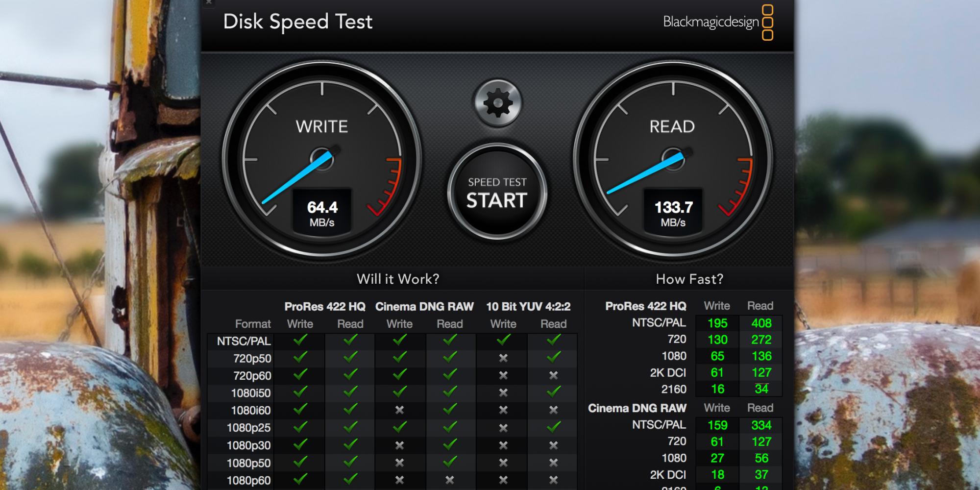980x490 pixels.
Task: Click the ProRes 422 HQ column header in Will it Work
Action: coord(325,307)
